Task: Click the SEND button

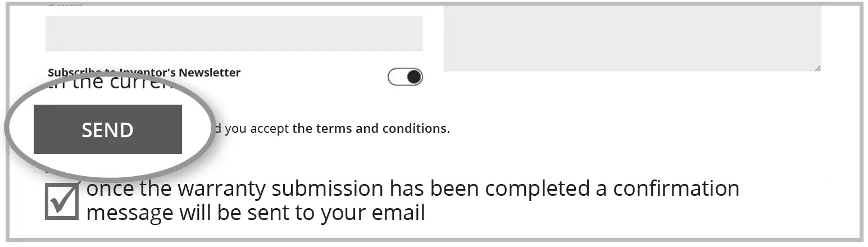Action: click(x=107, y=129)
